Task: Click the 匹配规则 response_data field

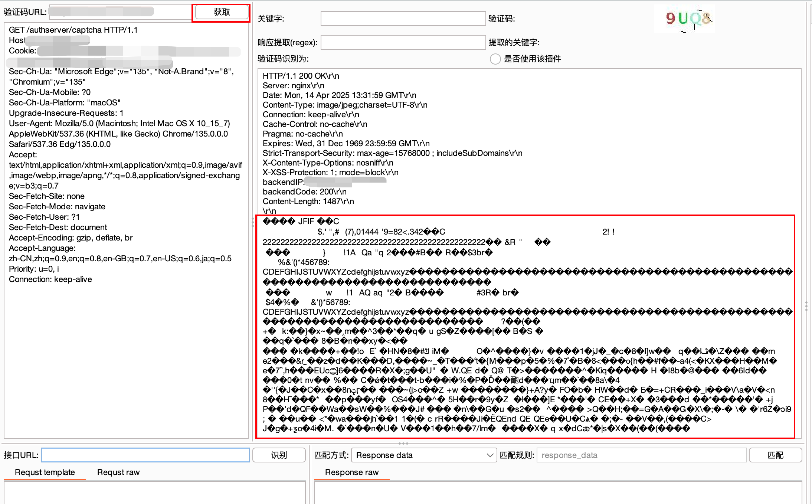Action: click(641, 455)
